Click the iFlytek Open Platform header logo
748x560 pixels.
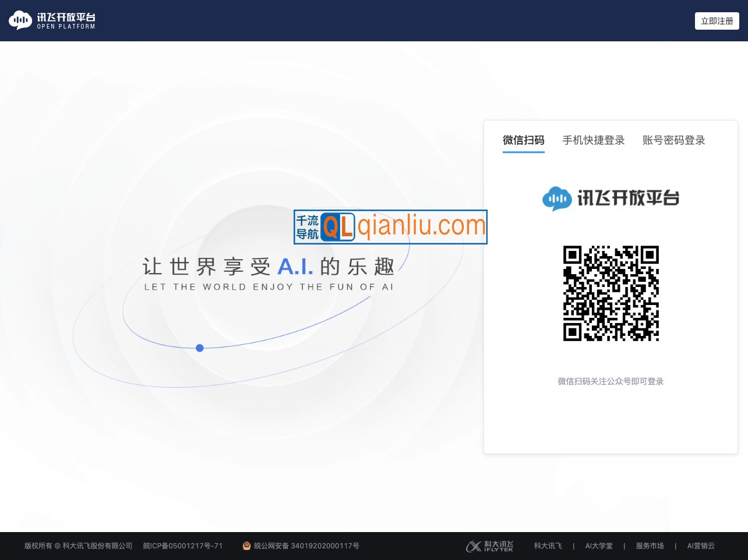[52, 20]
